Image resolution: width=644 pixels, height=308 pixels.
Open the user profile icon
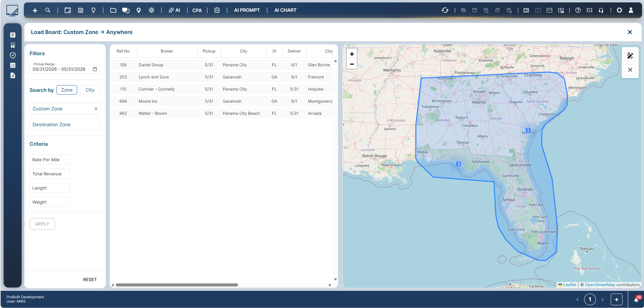(631, 10)
